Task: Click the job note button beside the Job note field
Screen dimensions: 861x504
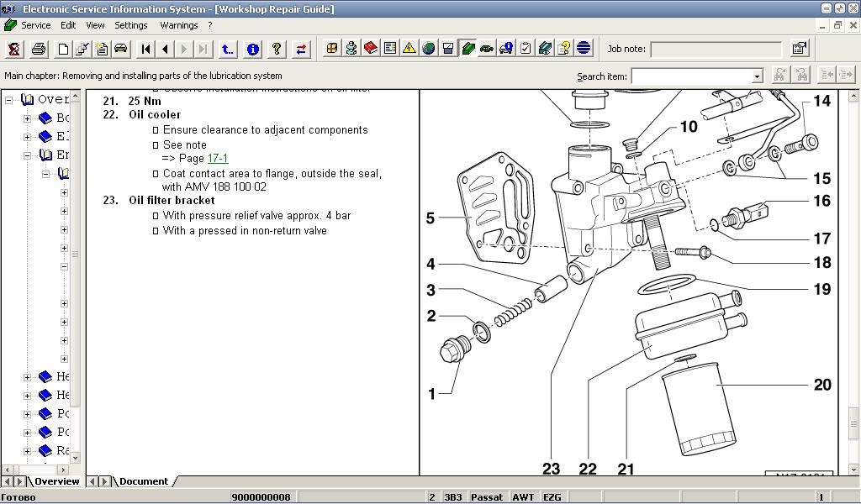Action: (800, 49)
